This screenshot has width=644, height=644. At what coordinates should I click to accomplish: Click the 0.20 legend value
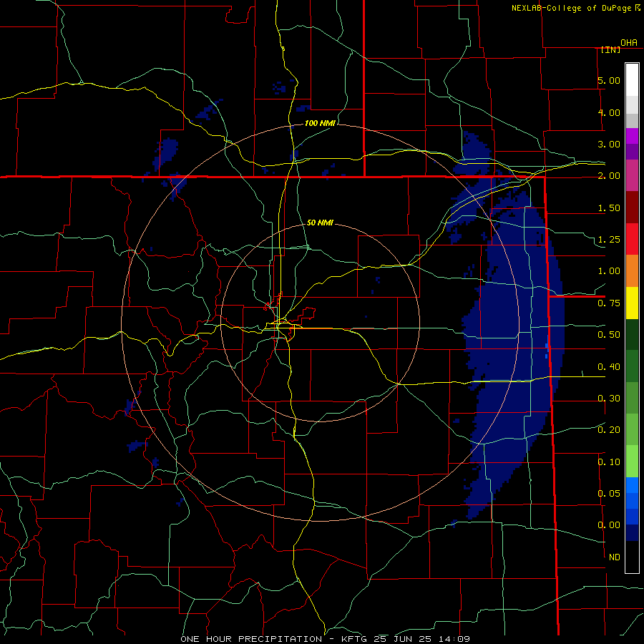click(x=609, y=430)
